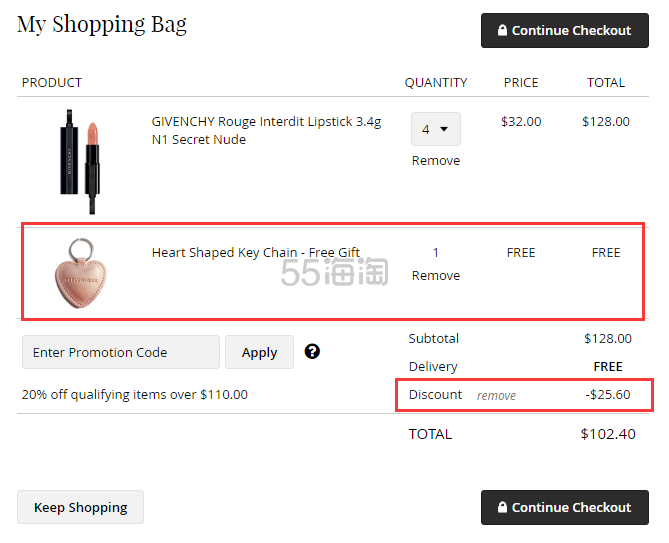Click the quantity dropdown arrow for the lipstick
Image resolution: width=669 pixels, height=543 pixels.
point(444,129)
